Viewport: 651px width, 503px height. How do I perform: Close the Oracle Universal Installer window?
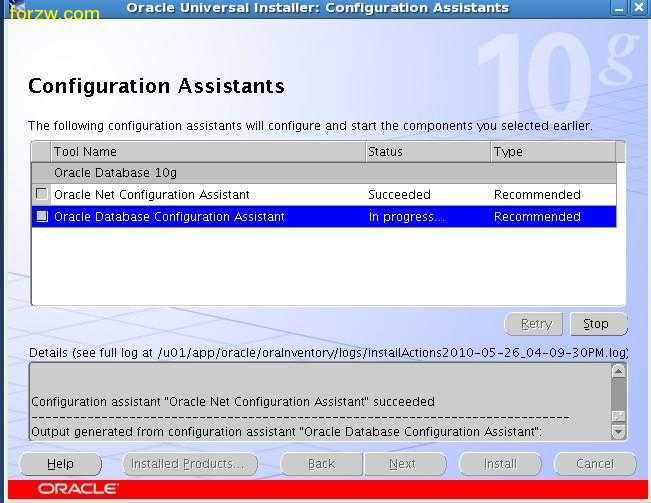point(639,8)
